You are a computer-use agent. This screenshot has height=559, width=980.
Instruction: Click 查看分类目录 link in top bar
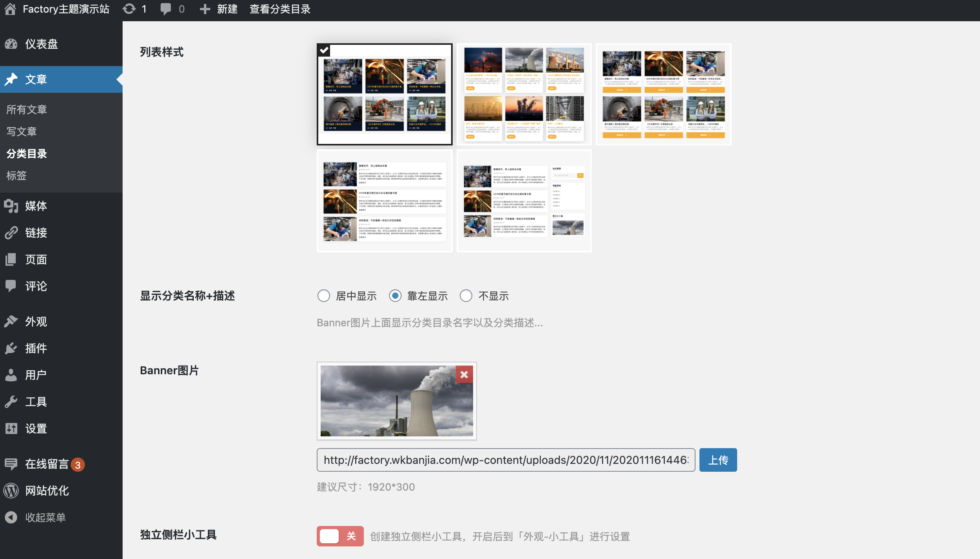[x=280, y=9]
